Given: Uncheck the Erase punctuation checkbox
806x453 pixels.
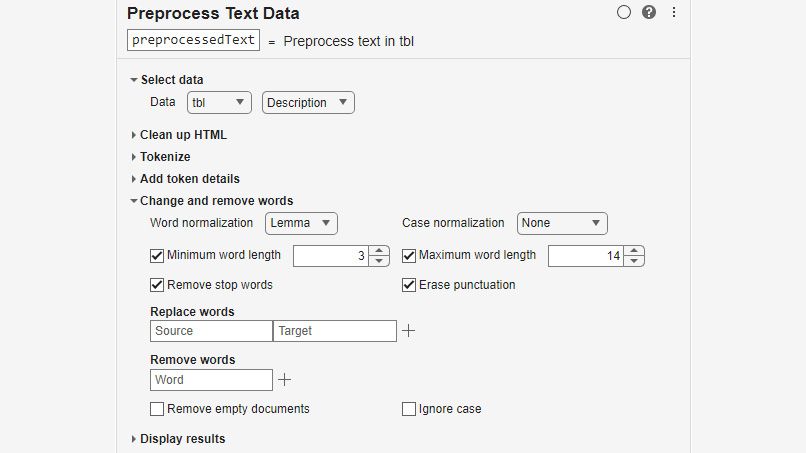Looking at the screenshot, I should (x=409, y=285).
